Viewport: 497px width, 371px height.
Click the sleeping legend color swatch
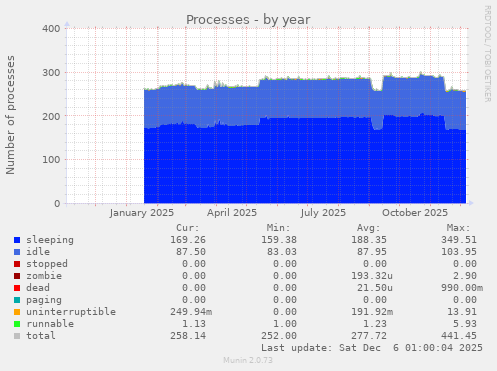tap(17, 240)
